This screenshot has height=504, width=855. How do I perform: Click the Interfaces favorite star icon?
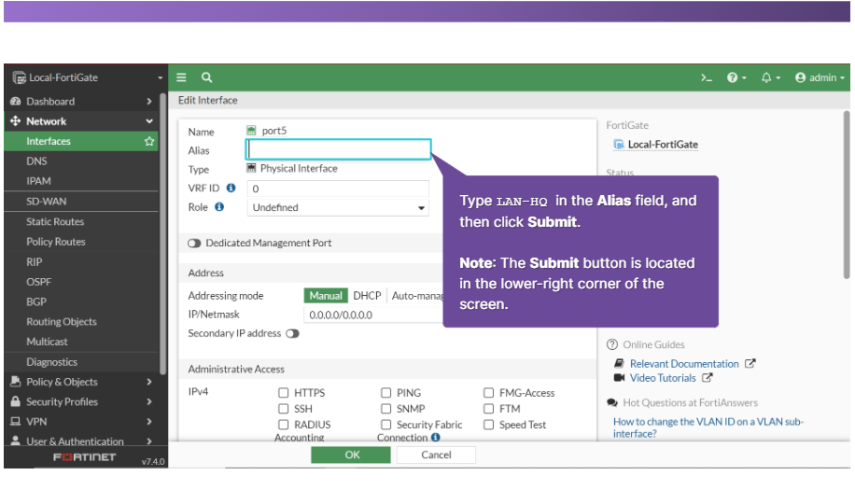[149, 141]
